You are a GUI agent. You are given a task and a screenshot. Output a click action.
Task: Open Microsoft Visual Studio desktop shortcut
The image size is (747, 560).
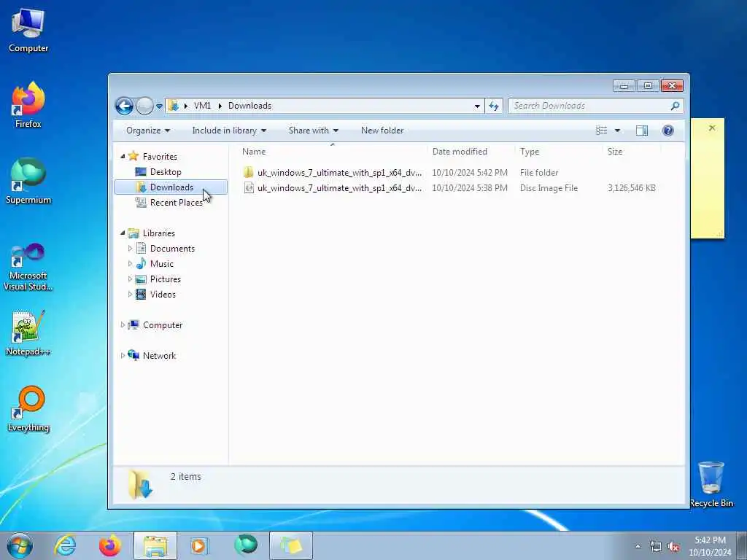pyautogui.click(x=28, y=267)
